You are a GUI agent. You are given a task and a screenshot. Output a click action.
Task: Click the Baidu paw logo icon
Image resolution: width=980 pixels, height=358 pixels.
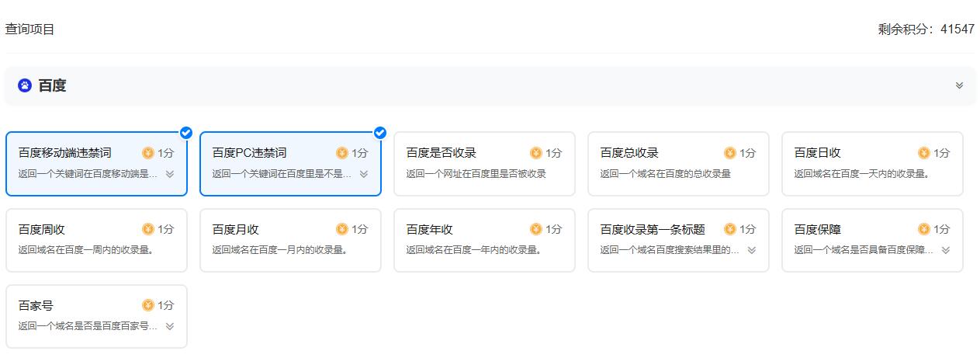[25, 85]
